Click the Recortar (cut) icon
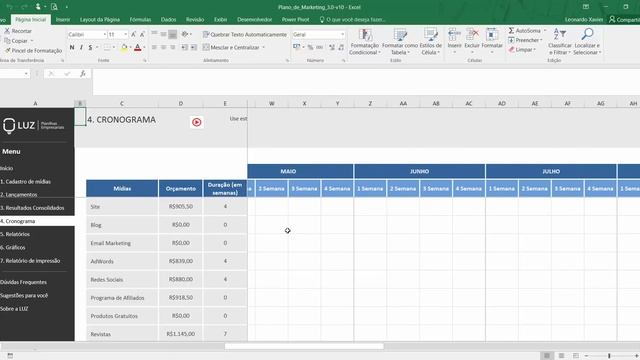640x360 pixels. (x=7, y=31)
